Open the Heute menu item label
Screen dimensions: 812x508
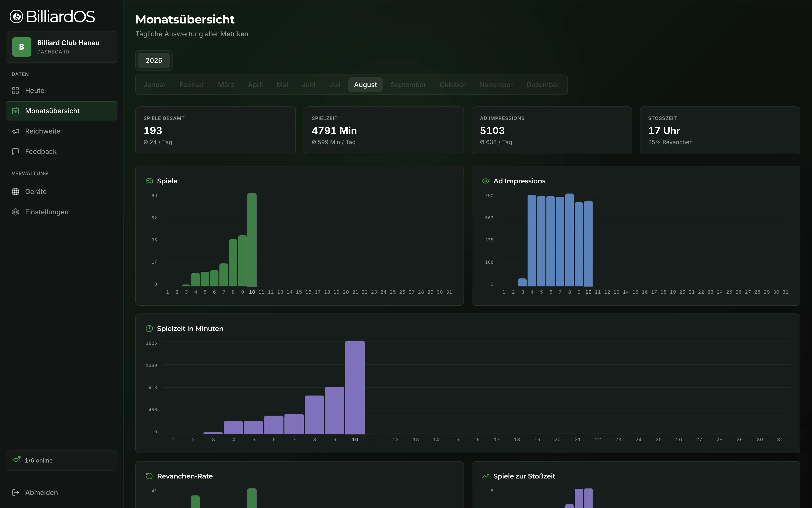pos(35,90)
